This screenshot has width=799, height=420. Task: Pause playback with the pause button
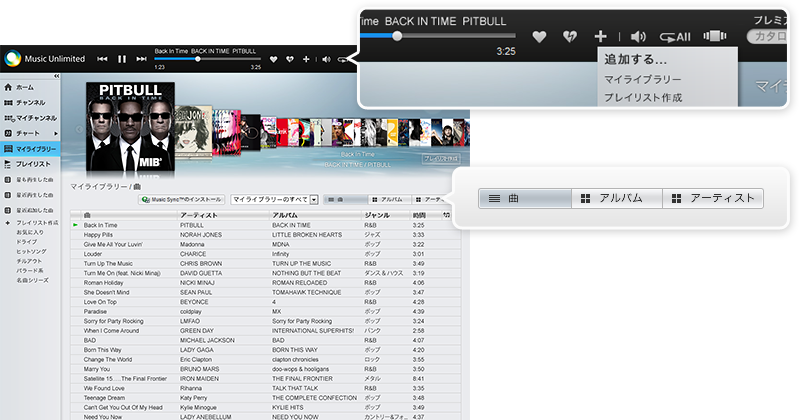click(122, 59)
